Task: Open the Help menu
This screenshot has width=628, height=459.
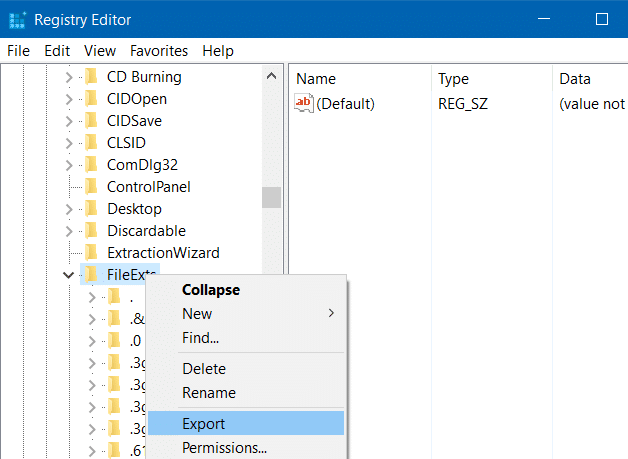Action: pyautogui.click(x=218, y=51)
